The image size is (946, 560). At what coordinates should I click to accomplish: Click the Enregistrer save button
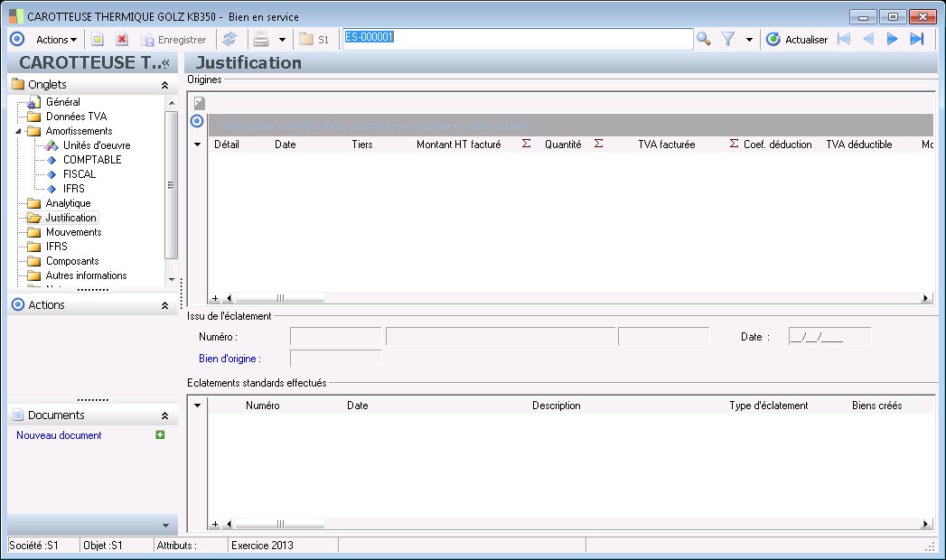coord(173,40)
